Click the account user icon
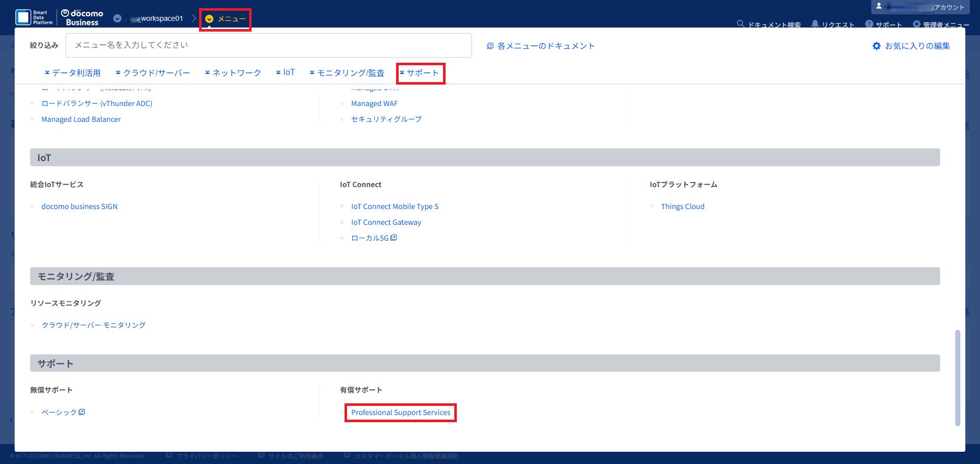This screenshot has width=980, height=464. [x=879, y=6]
